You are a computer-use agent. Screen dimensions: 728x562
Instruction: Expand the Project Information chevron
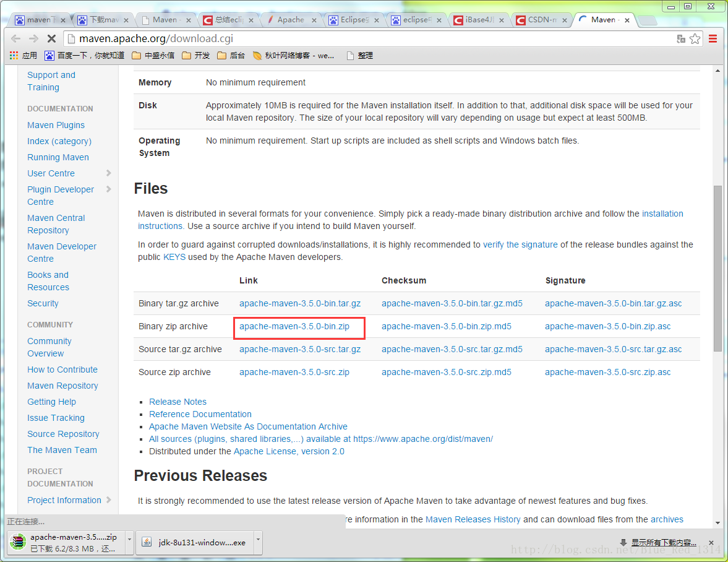pyautogui.click(x=109, y=500)
